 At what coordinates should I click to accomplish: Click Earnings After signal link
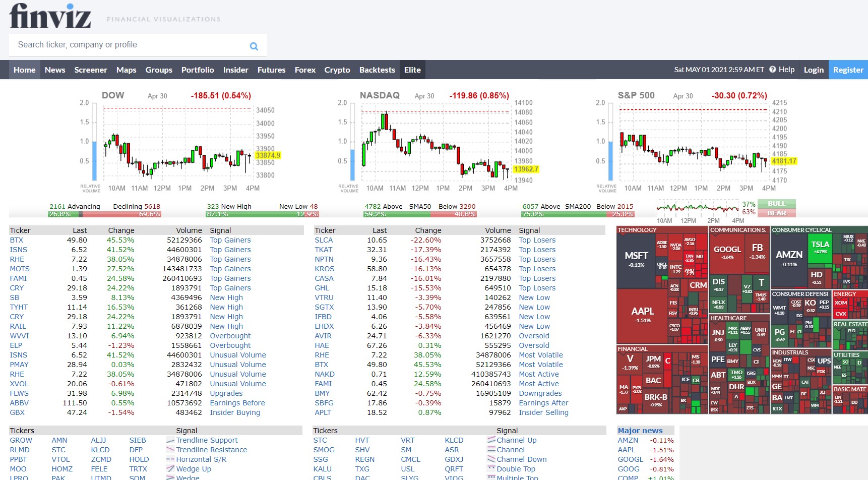coord(543,403)
